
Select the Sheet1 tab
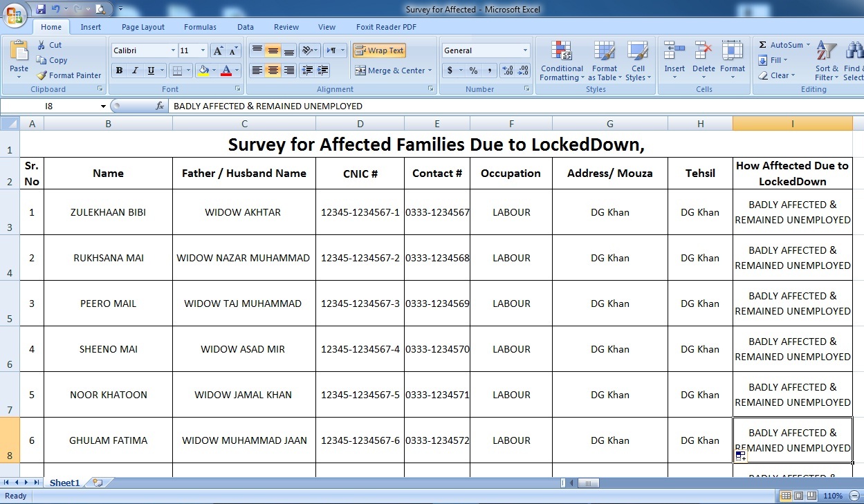click(x=64, y=483)
